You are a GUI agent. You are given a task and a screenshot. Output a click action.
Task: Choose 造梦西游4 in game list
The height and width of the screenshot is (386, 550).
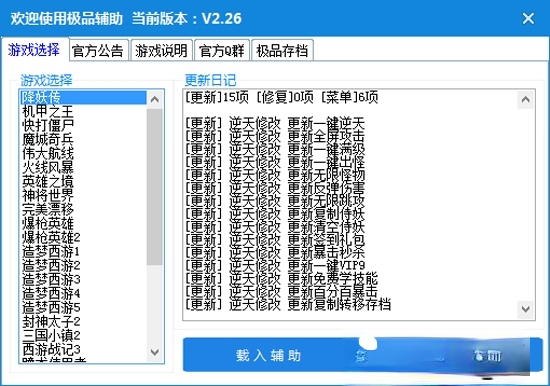tap(83, 294)
